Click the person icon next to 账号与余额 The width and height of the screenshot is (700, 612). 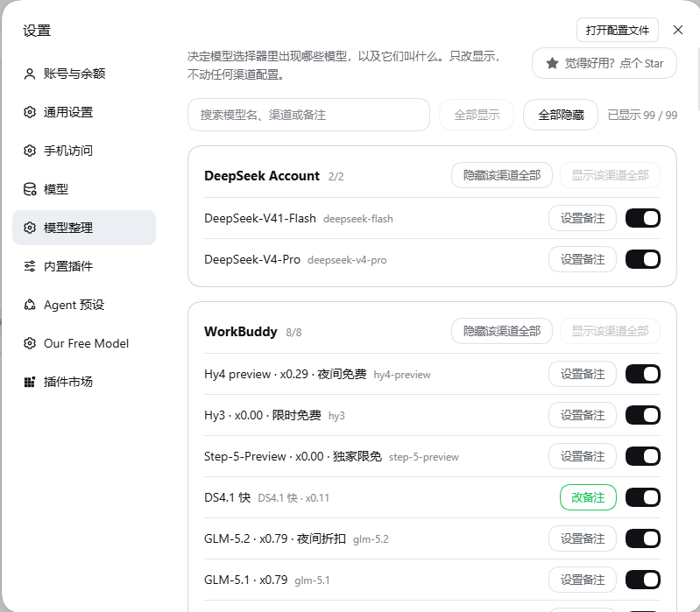30,74
